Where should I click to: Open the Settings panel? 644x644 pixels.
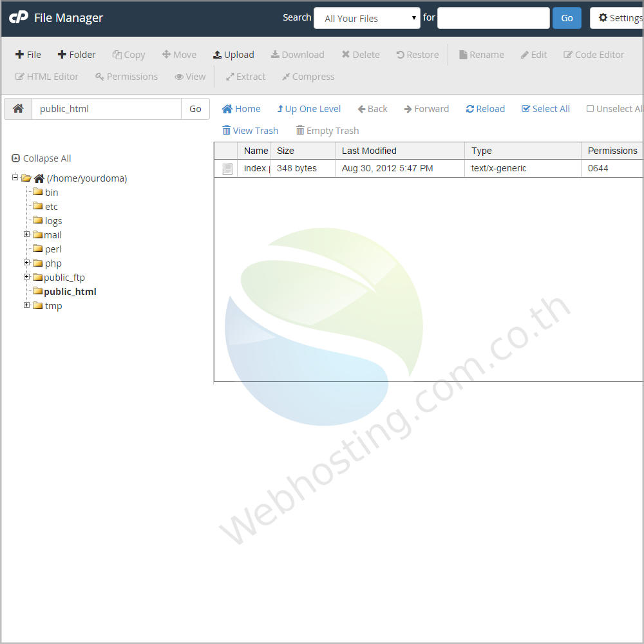coord(620,17)
